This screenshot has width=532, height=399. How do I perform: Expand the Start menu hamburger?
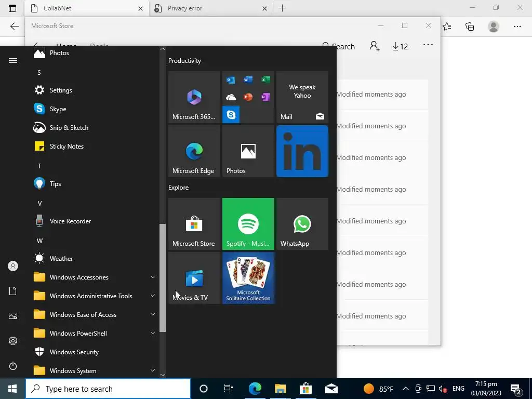[13, 60]
